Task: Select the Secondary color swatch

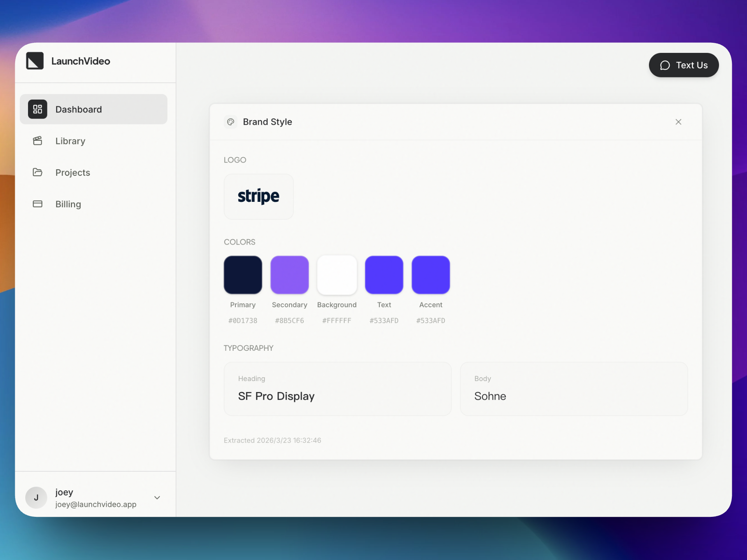Action: coord(289,275)
